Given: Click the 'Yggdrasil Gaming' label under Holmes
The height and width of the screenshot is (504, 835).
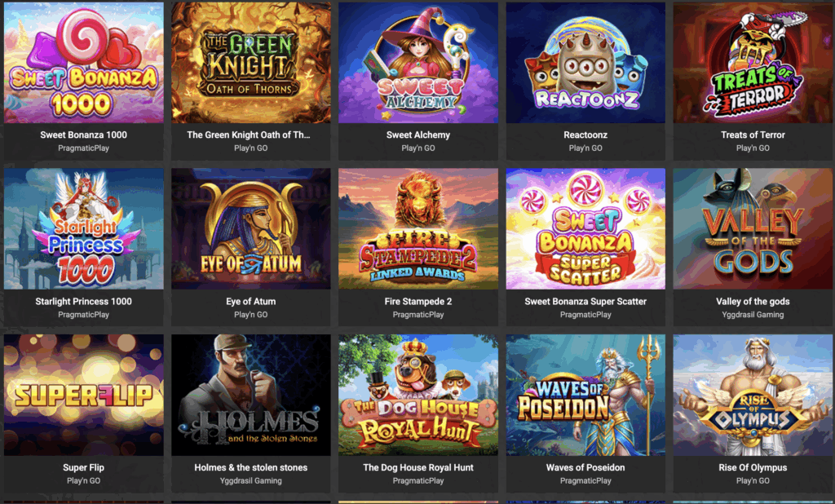Looking at the screenshot, I should click(x=251, y=480).
